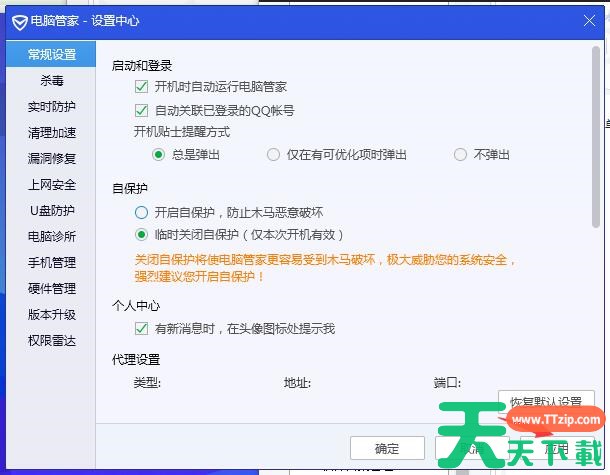Select 硬件管理 in the sidebar
The image size is (610, 475).
(51, 288)
